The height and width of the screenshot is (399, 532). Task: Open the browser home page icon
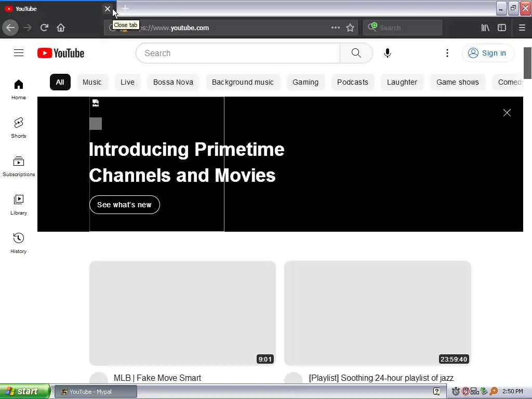61,28
